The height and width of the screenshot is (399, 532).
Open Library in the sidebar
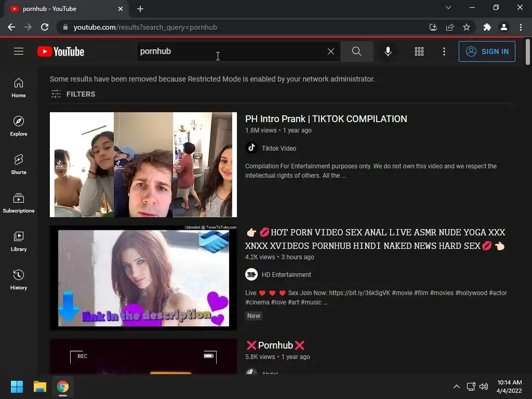(19, 241)
